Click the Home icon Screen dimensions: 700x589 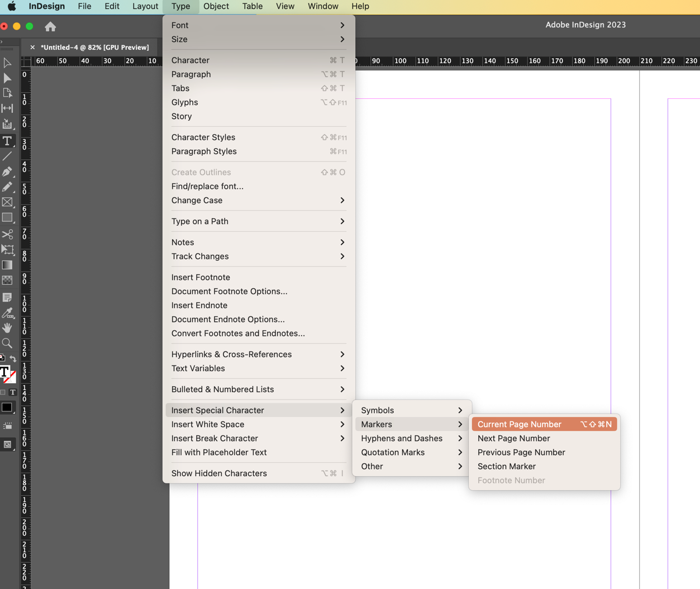click(50, 26)
